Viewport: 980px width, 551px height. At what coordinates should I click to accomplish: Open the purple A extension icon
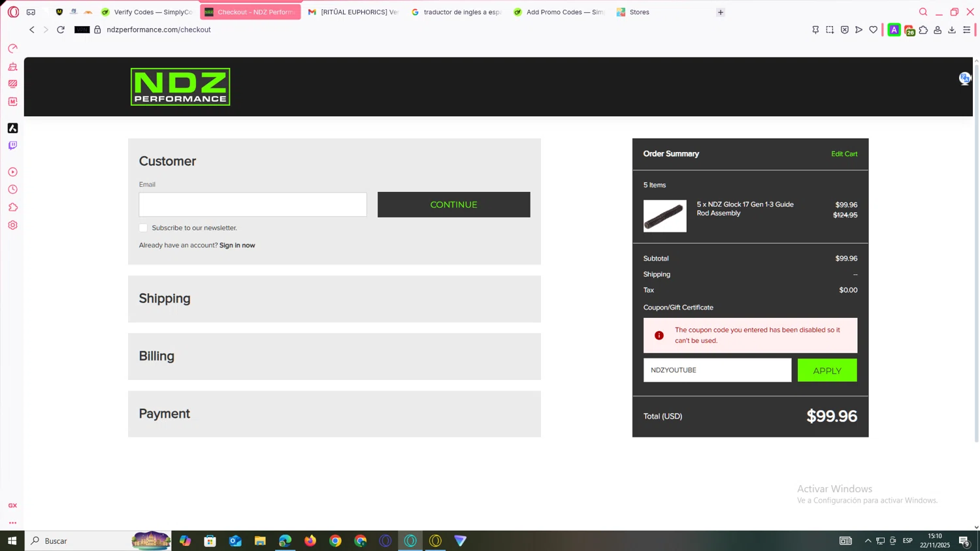(894, 29)
